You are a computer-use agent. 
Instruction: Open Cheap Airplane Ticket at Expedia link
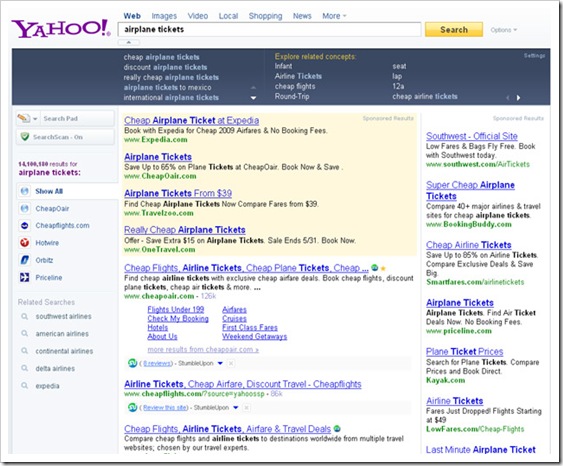191,120
